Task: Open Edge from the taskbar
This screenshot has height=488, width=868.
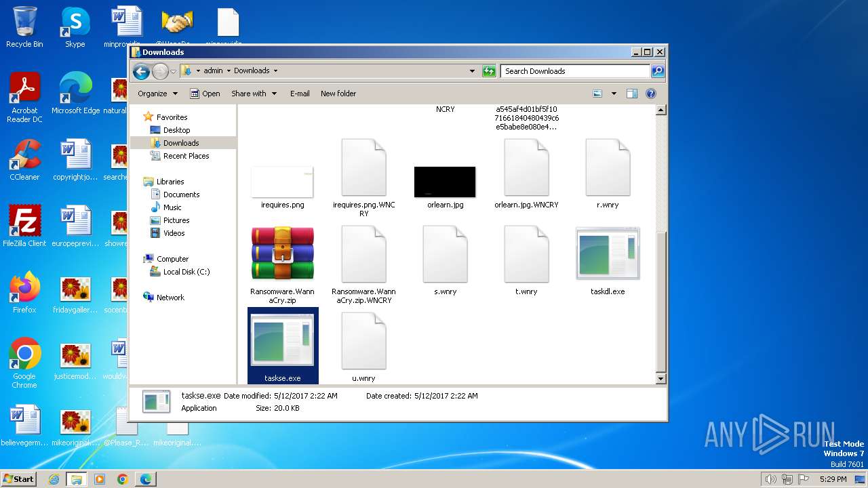Action: point(146,479)
